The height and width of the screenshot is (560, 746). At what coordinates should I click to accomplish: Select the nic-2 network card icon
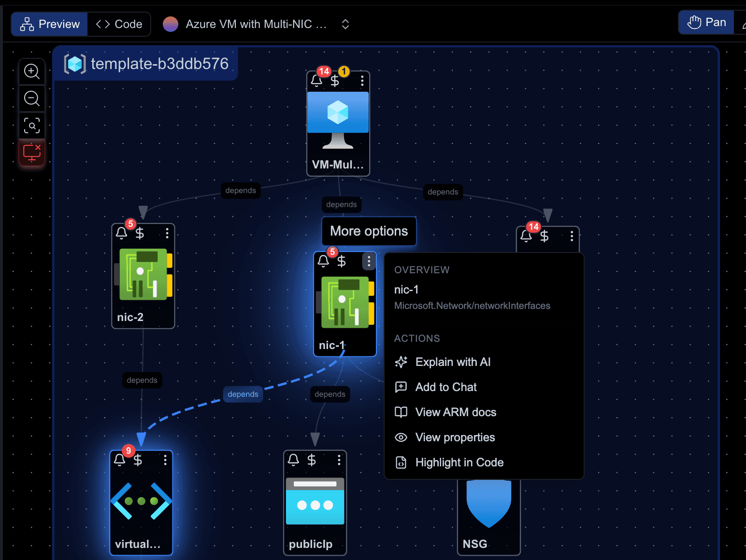(x=143, y=274)
